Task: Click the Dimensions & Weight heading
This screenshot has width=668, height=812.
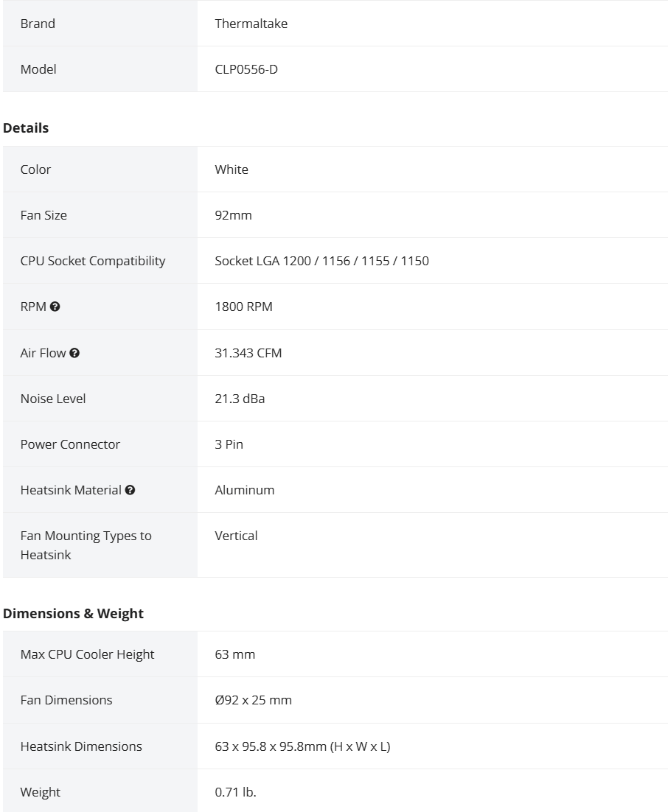Action: pyautogui.click(x=73, y=613)
